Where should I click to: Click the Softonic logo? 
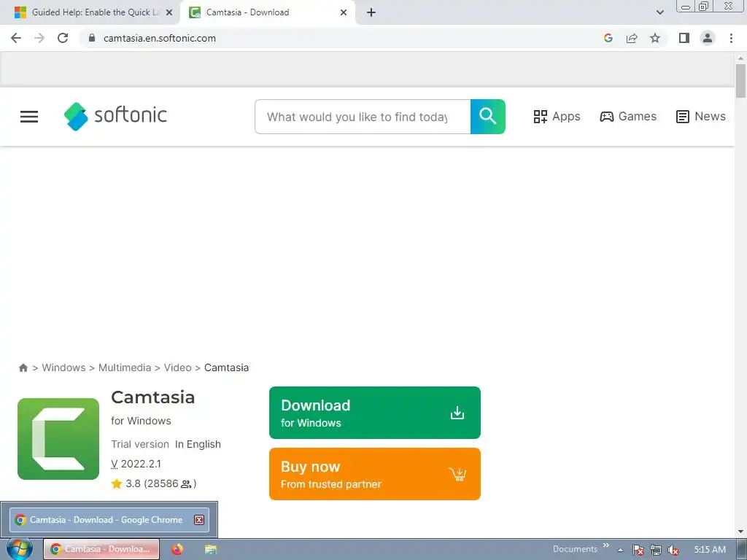(115, 116)
